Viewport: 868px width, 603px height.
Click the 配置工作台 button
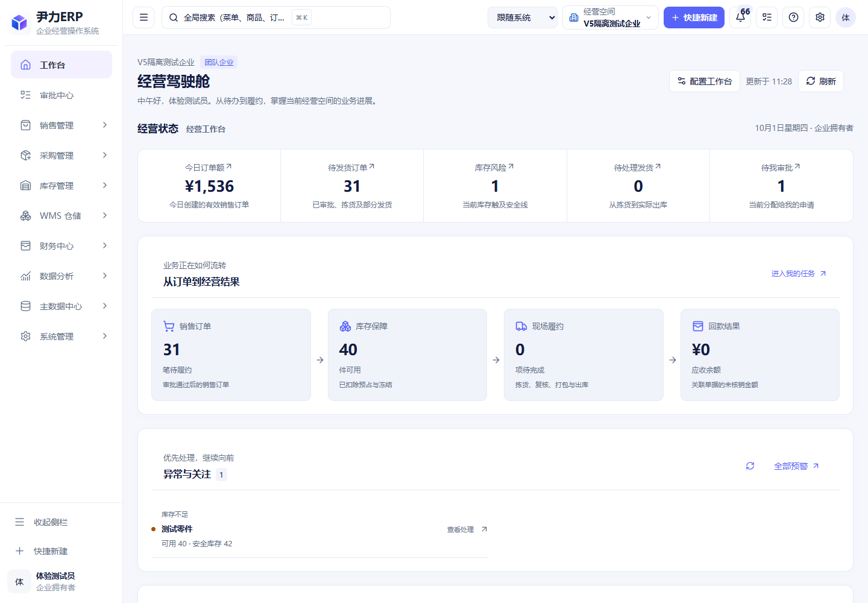tap(705, 81)
